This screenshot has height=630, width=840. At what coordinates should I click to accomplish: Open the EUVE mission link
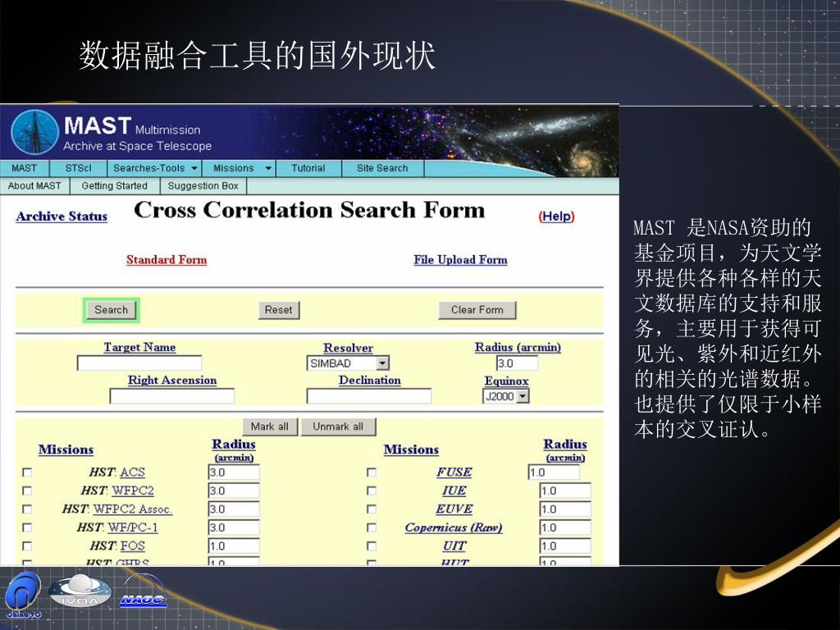[454, 509]
